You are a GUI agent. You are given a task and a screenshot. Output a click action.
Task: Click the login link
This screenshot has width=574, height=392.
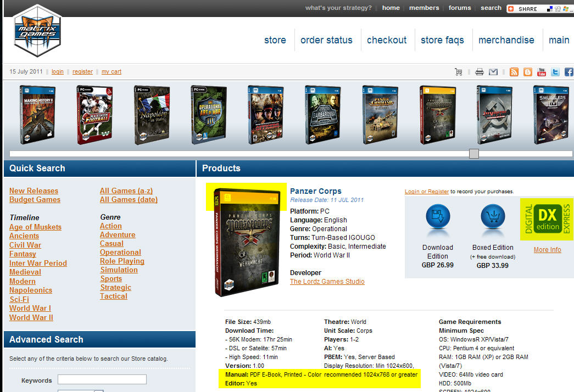point(58,72)
